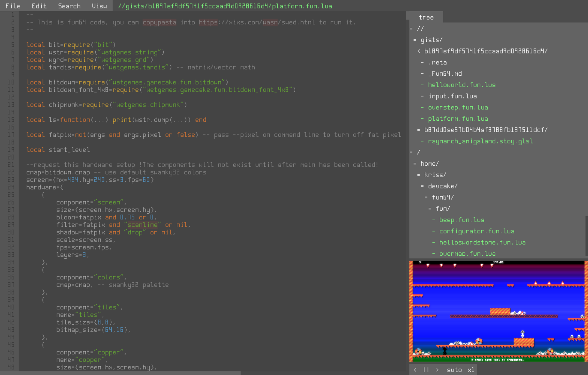Open the Edit menu
This screenshot has width=588, height=375.
tap(39, 6)
